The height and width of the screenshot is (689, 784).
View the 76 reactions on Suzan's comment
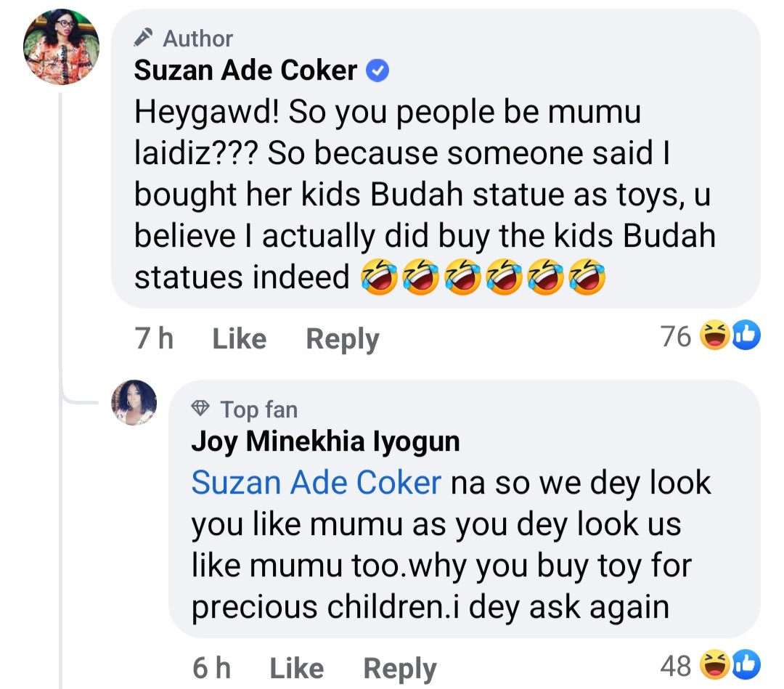(x=676, y=336)
